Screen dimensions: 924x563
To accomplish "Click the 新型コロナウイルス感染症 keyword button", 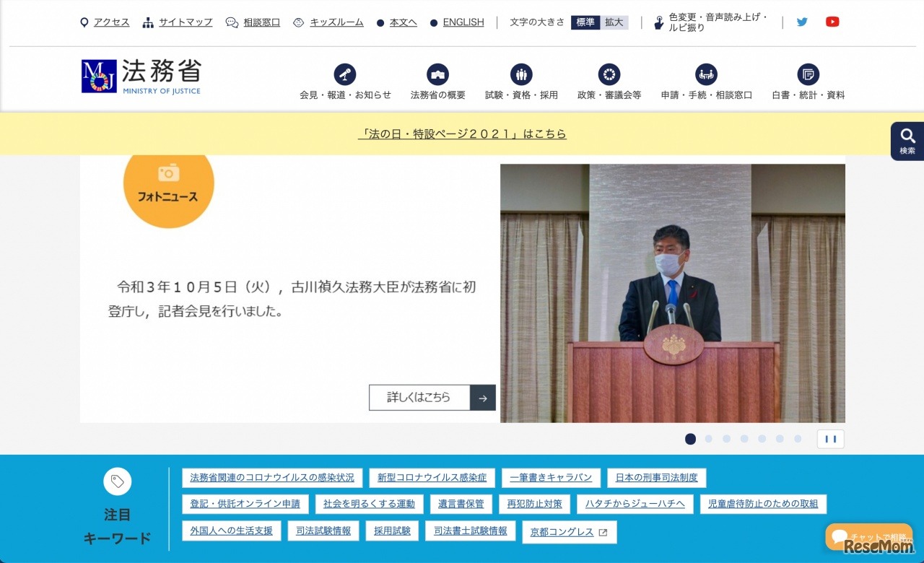I will pyautogui.click(x=431, y=477).
